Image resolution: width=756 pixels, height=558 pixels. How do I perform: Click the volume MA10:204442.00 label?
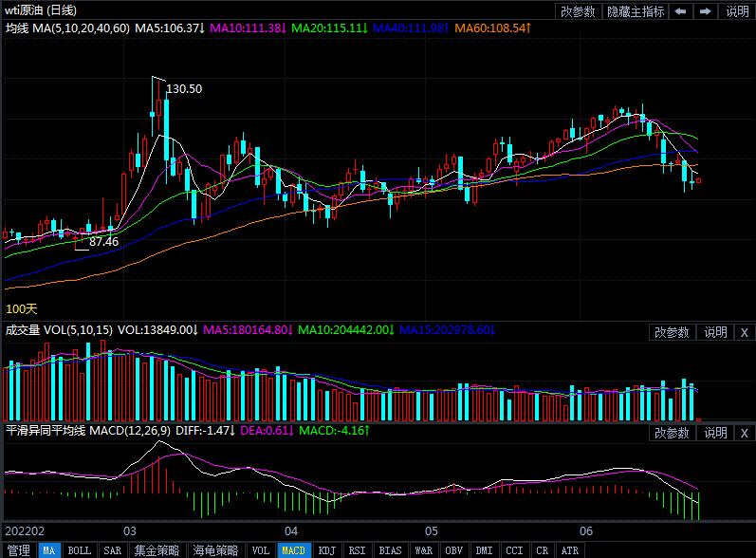click(x=345, y=330)
